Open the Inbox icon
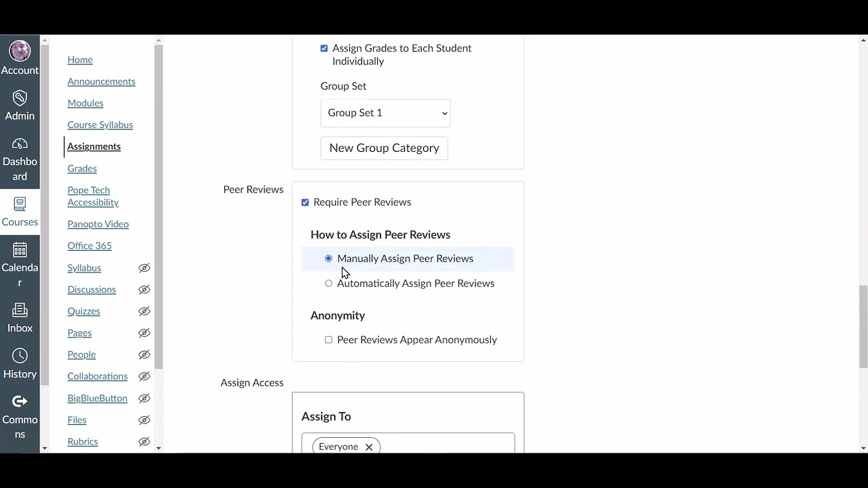868x488 pixels. 20,310
